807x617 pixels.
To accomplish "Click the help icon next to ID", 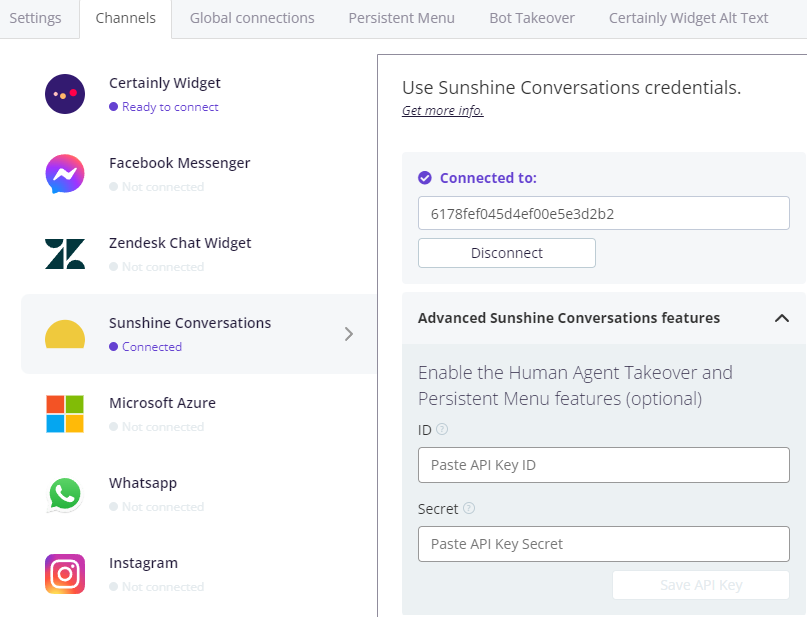I will coord(442,429).
